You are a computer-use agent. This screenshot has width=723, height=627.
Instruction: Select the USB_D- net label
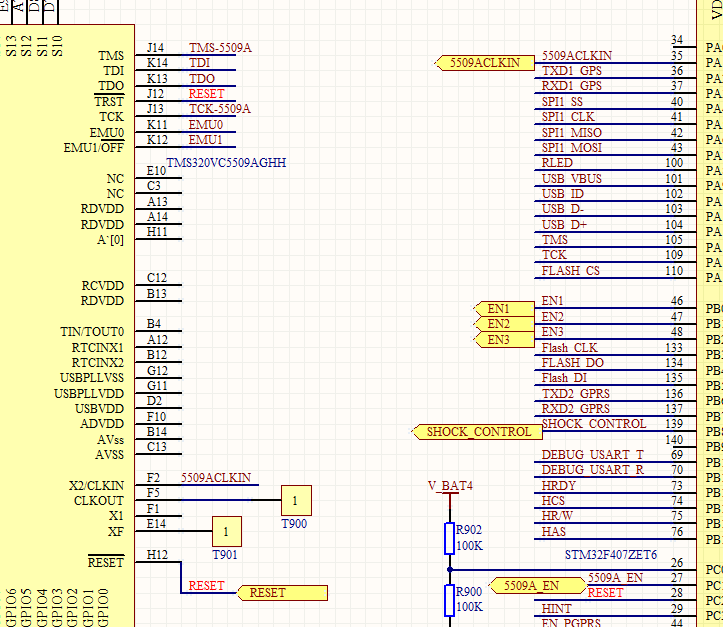pyautogui.click(x=563, y=209)
